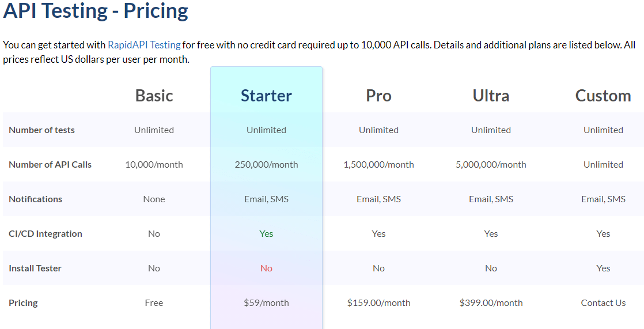Image resolution: width=644 pixels, height=329 pixels.
Task: Select the Starter plan column header
Action: [x=266, y=96]
